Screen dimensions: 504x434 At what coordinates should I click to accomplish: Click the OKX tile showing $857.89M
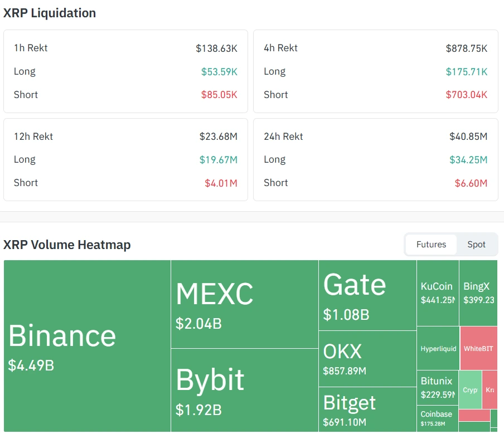coord(365,359)
